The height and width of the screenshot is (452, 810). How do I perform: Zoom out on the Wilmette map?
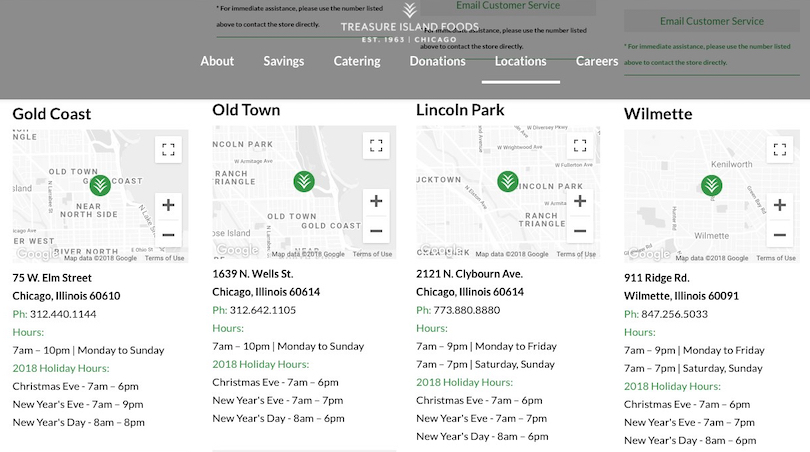[780, 235]
